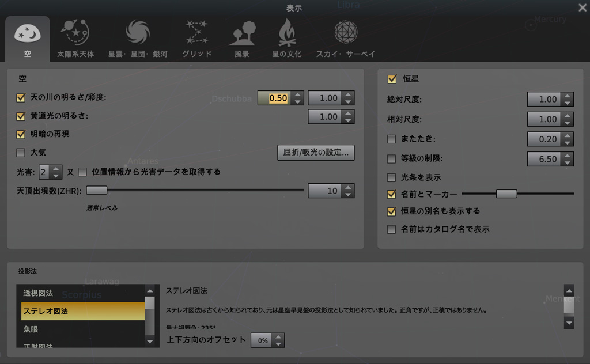Increase 黄道光の明るさ spinner value
This screenshot has width=590, height=364.
(348, 113)
